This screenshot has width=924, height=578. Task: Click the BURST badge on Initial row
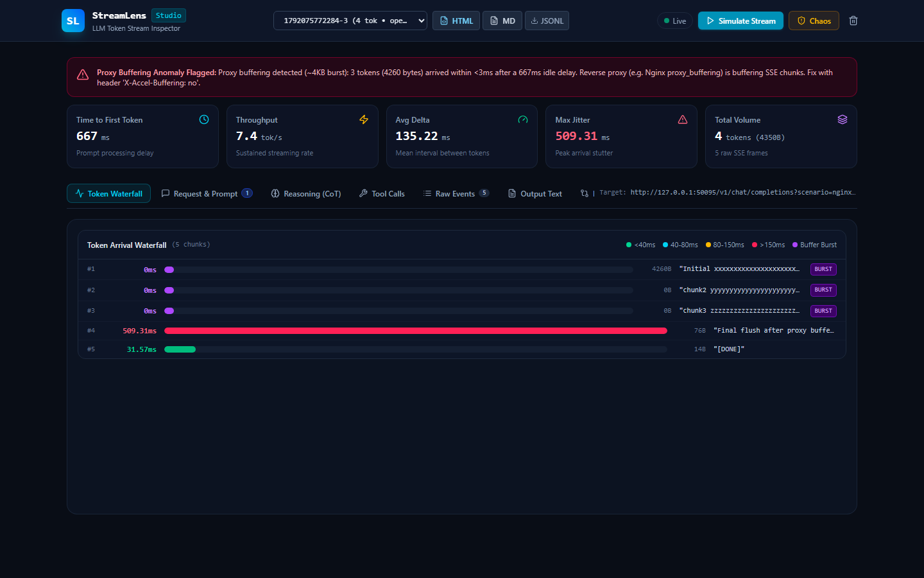click(x=823, y=269)
